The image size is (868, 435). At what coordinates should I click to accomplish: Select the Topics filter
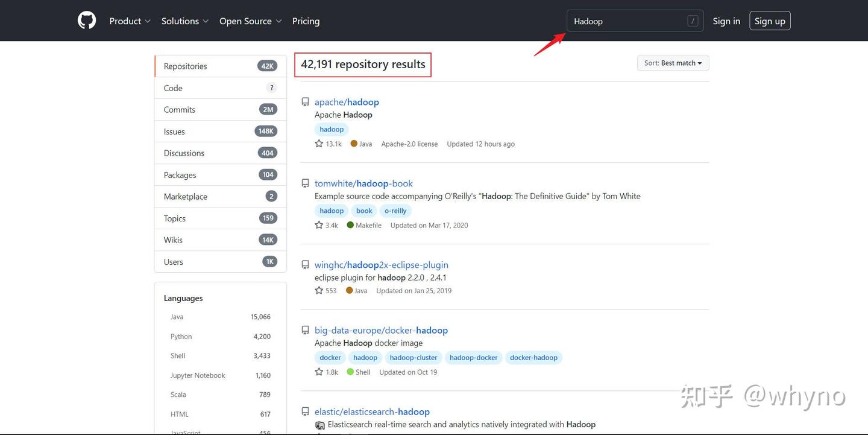221,218
